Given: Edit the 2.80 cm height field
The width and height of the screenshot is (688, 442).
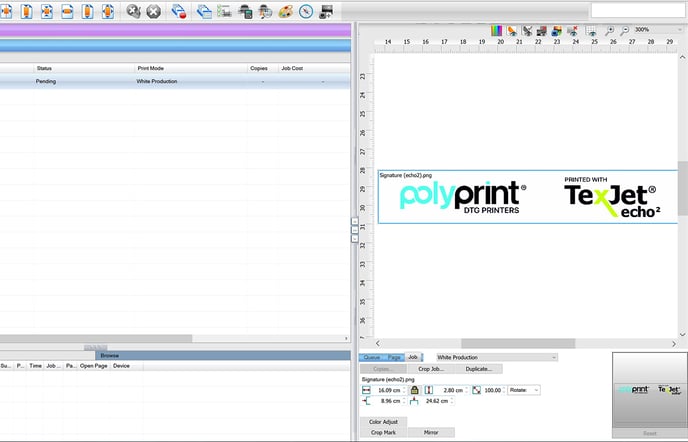Looking at the screenshot, I should pos(452,390).
